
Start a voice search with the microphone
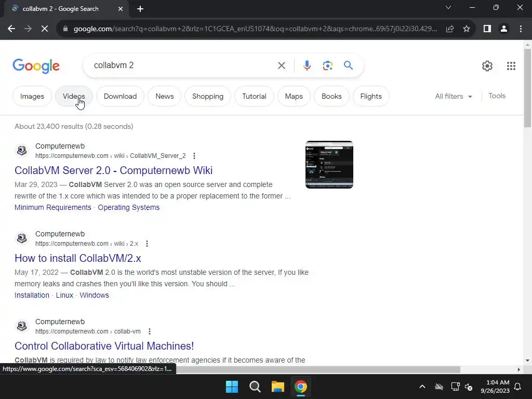click(x=307, y=65)
